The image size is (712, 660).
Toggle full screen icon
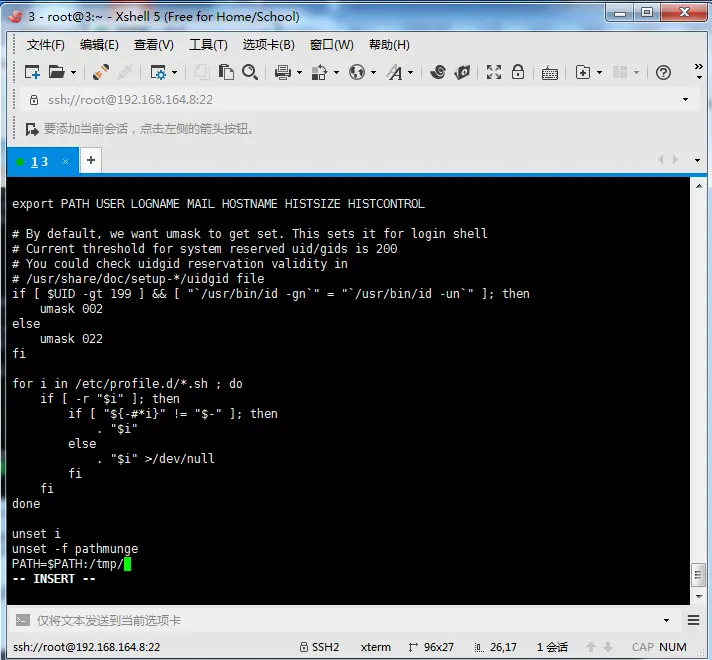pyautogui.click(x=494, y=72)
